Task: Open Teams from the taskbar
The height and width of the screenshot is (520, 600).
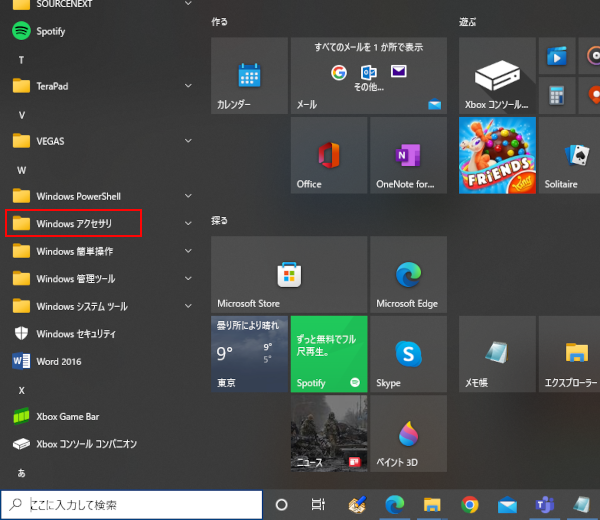Action: click(x=545, y=505)
